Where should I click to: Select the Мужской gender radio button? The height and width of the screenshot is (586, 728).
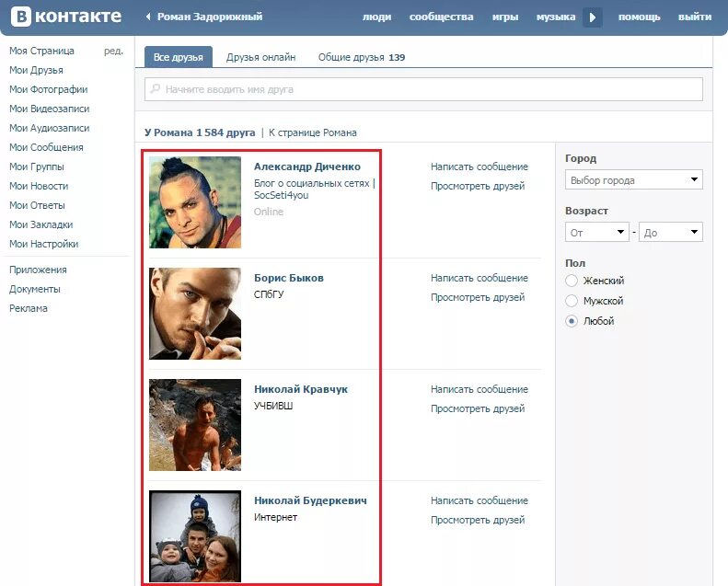pos(572,301)
